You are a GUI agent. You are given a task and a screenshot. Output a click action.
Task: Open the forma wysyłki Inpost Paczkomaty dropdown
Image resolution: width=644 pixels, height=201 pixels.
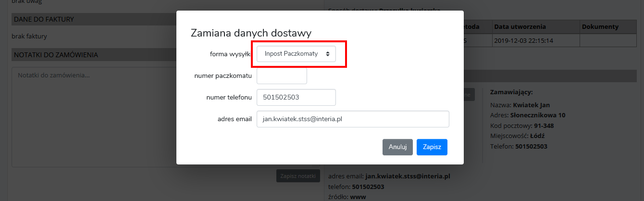point(296,54)
